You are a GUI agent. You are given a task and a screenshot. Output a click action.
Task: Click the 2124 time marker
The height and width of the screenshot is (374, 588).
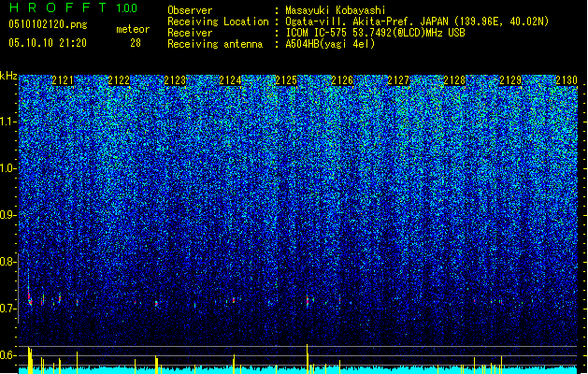[x=230, y=79]
